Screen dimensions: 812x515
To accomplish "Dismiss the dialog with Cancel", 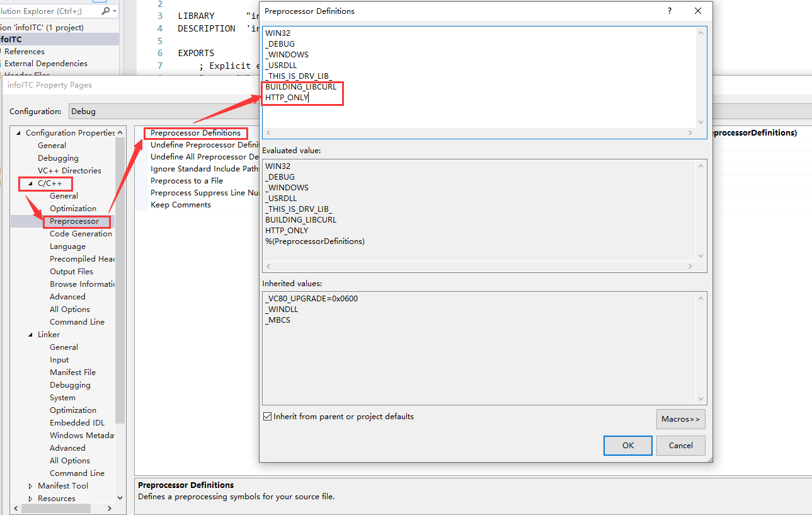I will (680, 445).
